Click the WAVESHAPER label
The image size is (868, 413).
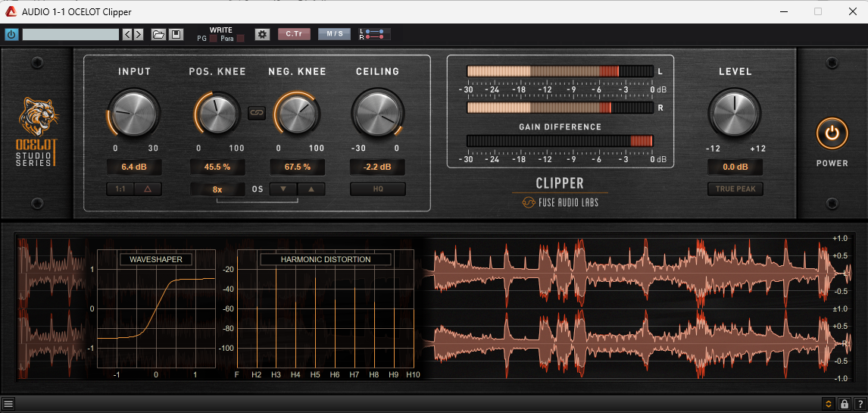155,259
